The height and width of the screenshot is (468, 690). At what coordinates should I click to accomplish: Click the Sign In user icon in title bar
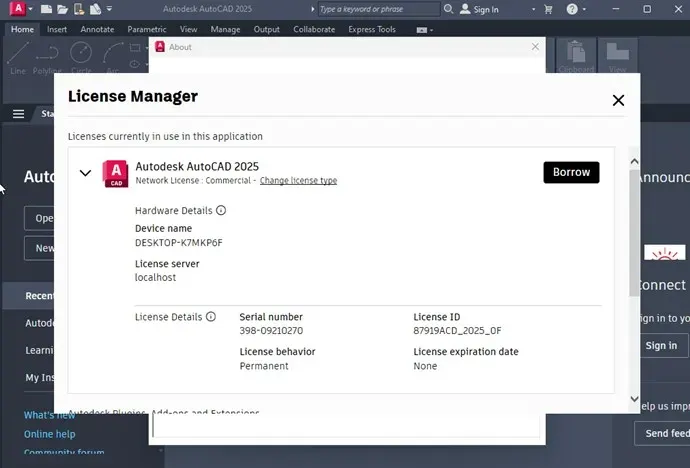[x=465, y=9]
